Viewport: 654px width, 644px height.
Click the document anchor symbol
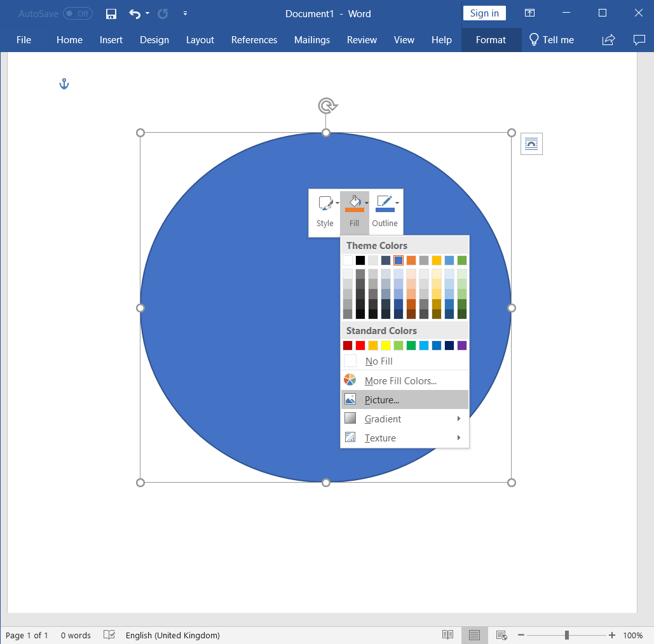pyautogui.click(x=64, y=83)
